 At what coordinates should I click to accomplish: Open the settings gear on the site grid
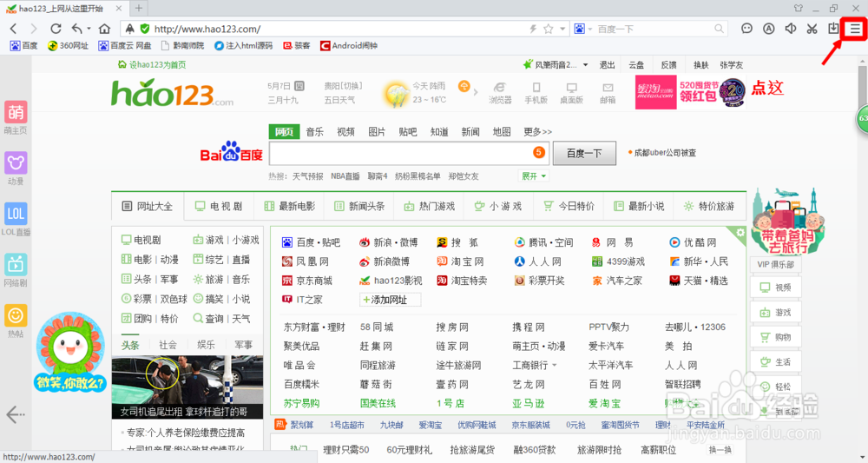coord(740,232)
